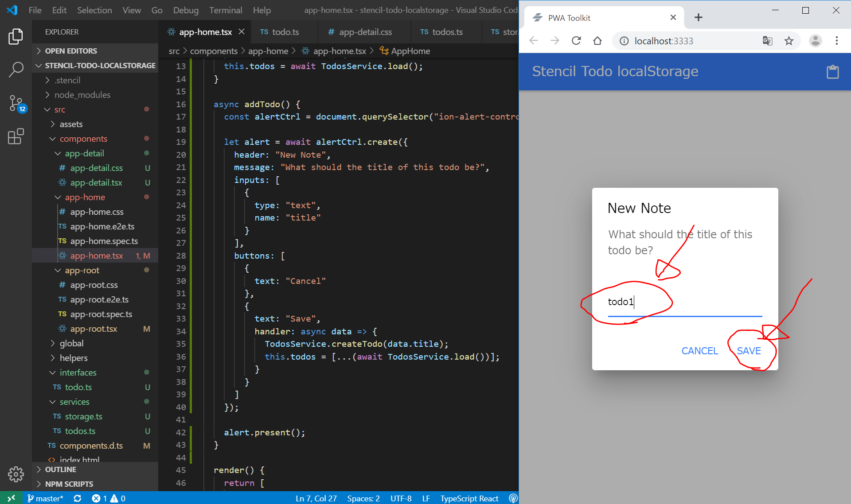Open the Manage gear in VS Code
This screenshot has height=504, width=851.
(x=16, y=474)
